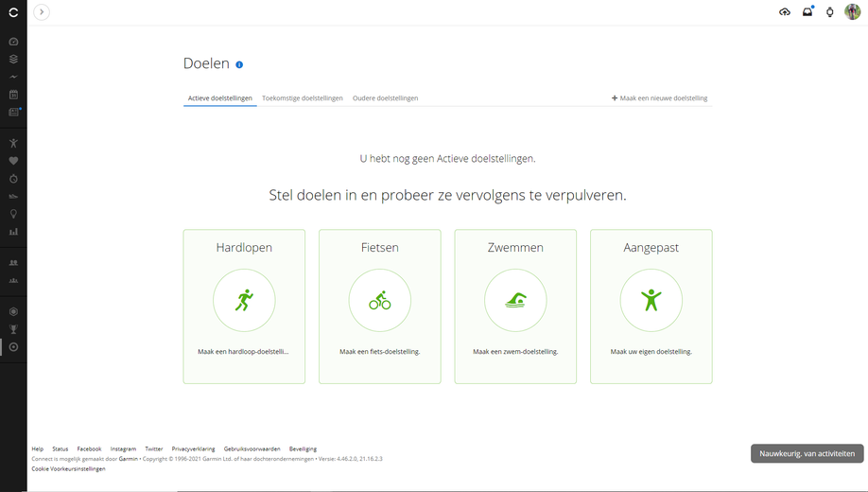Select the Actieve doelstellingen tab
868x492 pixels.
pyautogui.click(x=219, y=98)
